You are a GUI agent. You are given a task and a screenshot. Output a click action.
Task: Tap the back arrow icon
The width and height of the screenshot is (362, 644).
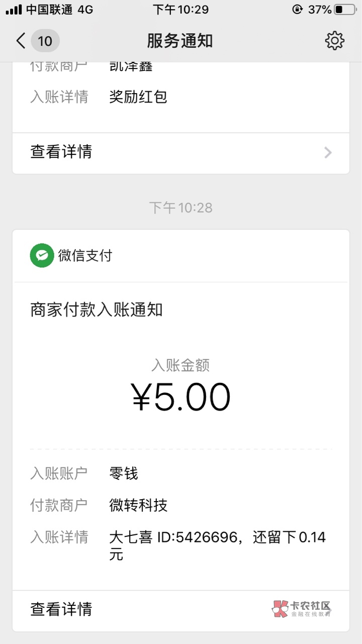point(21,41)
